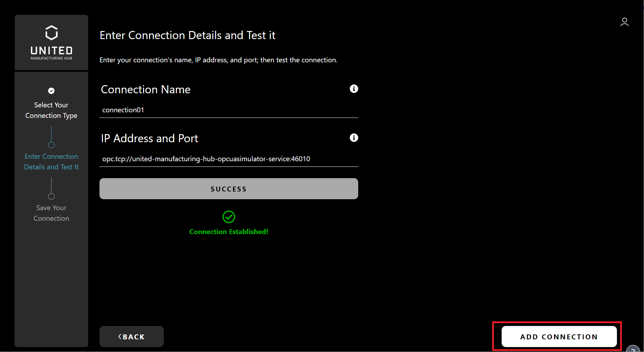Open the help icon in bottom corner
Image resolution: width=644 pixels, height=352 pixels.
pos(634,349)
